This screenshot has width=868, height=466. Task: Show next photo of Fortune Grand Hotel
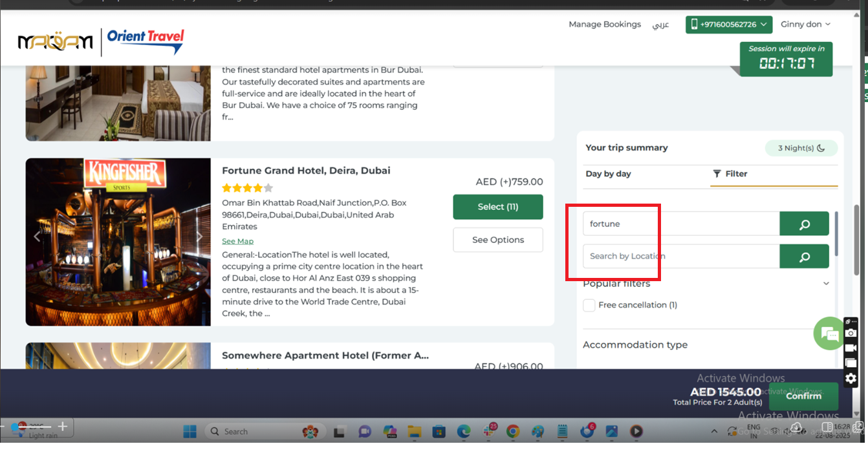point(199,237)
